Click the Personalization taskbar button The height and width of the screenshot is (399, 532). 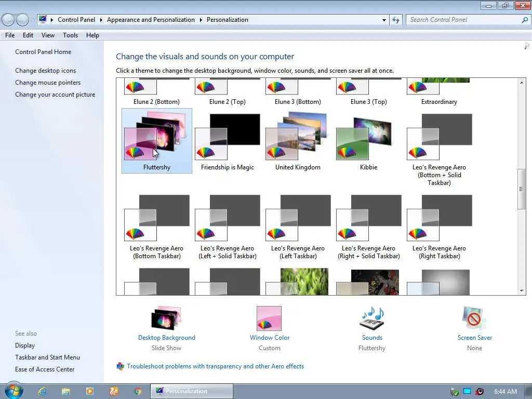(192, 391)
